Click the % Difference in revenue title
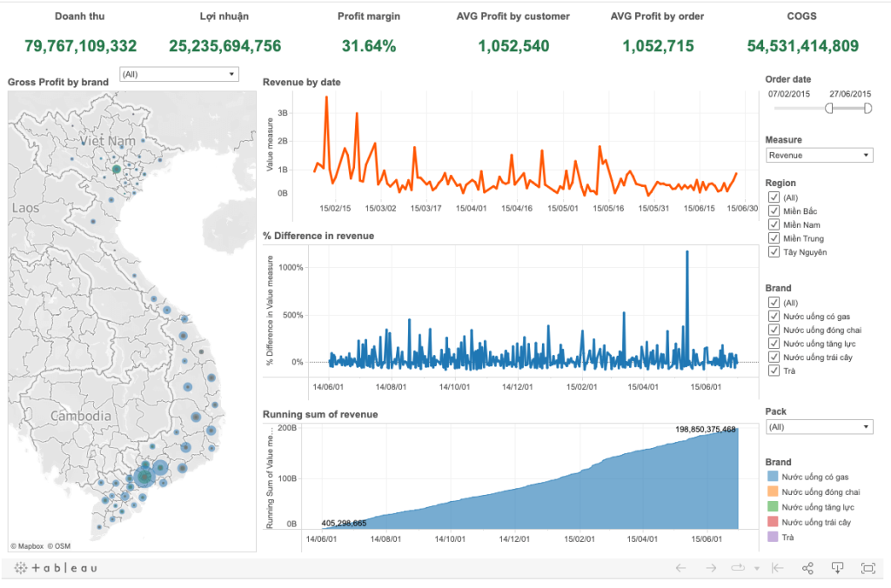 tap(318, 235)
